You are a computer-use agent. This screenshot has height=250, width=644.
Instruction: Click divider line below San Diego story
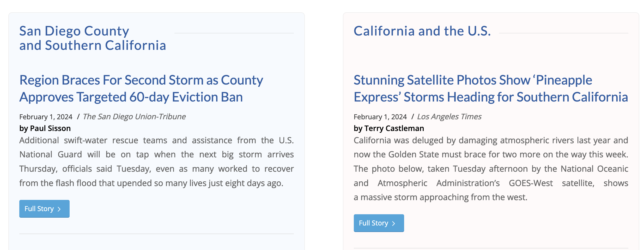pos(156,234)
